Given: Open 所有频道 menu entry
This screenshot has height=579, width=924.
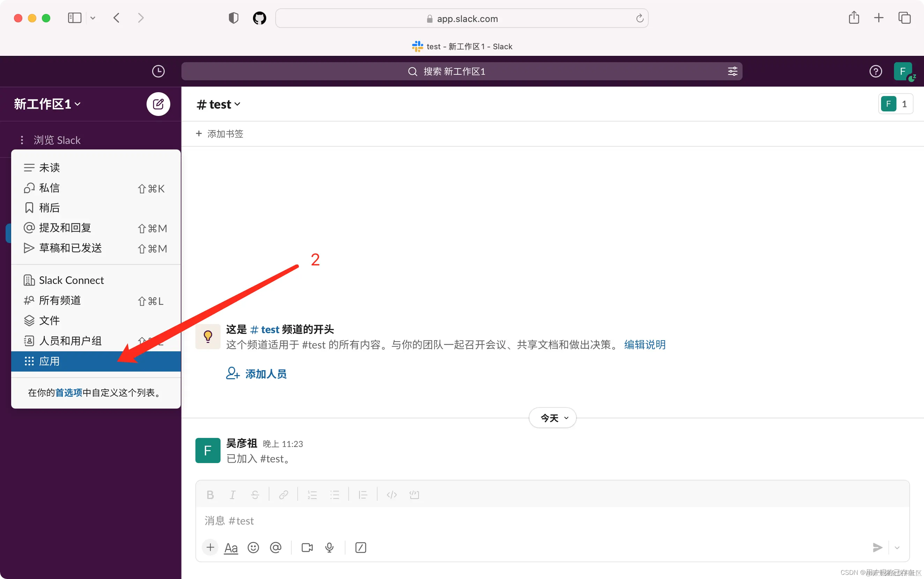Looking at the screenshot, I should [96, 301].
